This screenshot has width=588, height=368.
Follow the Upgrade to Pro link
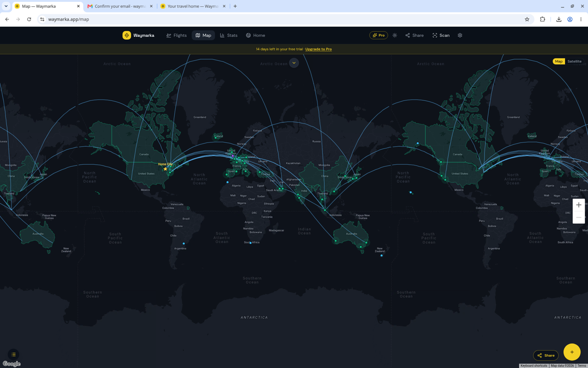(318, 49)
